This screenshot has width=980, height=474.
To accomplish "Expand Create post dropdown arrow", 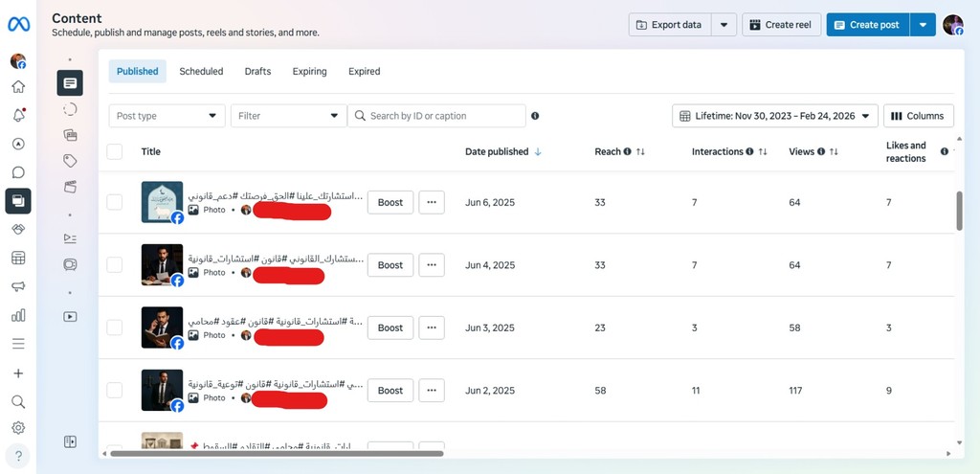I will pos(923,25).
